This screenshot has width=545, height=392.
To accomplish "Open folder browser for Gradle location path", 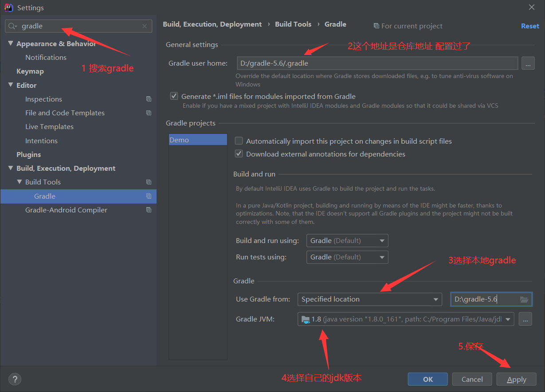I will pyautogui.click(x=524, y=299).
